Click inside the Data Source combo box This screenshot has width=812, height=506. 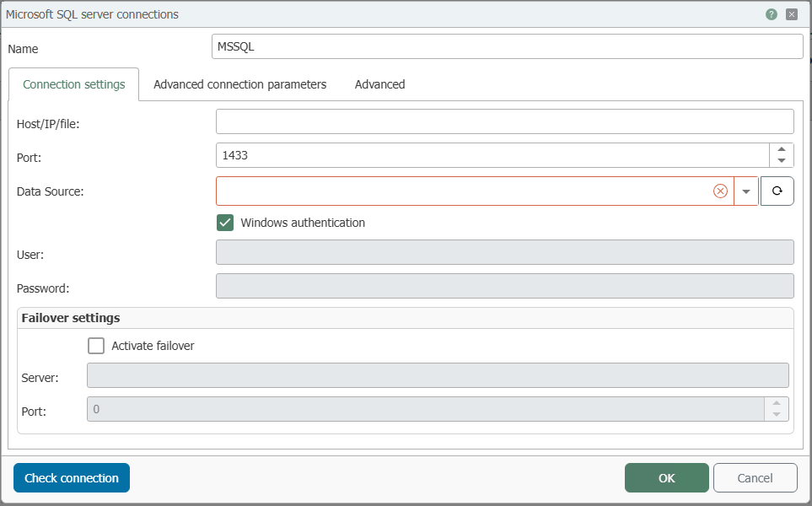464,191
